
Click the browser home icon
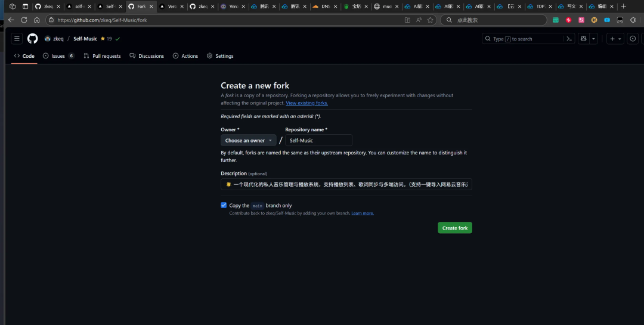coord(36,20)
